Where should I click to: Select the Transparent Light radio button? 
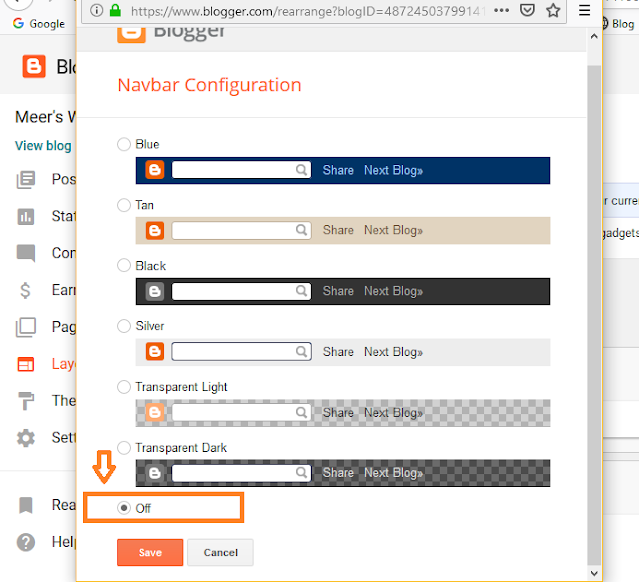(x=124, y=387)
